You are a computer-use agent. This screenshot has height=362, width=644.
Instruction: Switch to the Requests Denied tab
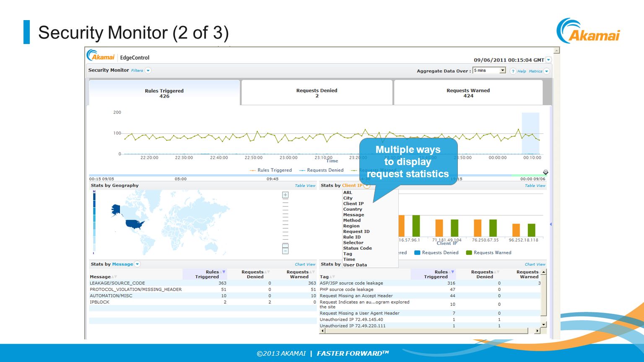[317, 93]
